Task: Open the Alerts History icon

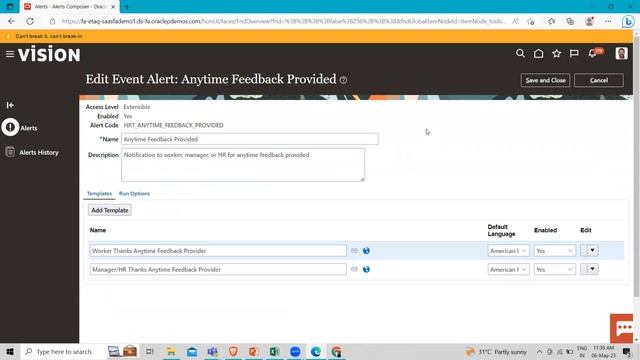Action: [x=10, y=152]
